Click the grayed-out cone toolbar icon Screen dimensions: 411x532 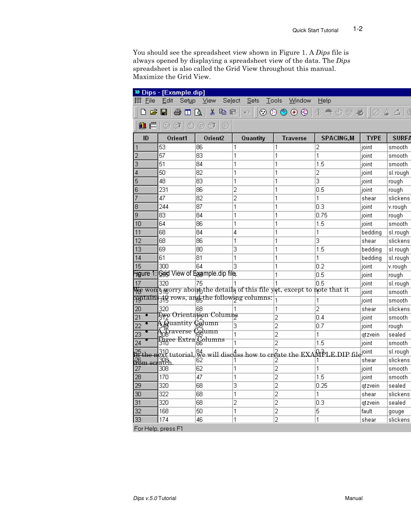[x=386, y=112]
